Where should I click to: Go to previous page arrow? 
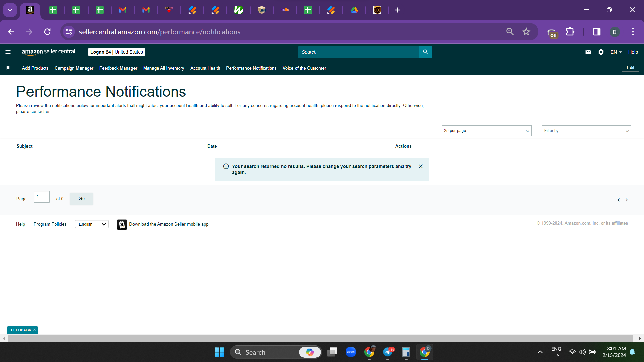(x=619, y=200)
